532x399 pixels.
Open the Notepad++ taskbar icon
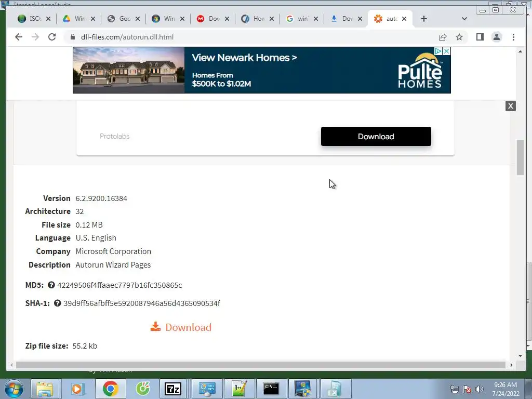(239, 389)
